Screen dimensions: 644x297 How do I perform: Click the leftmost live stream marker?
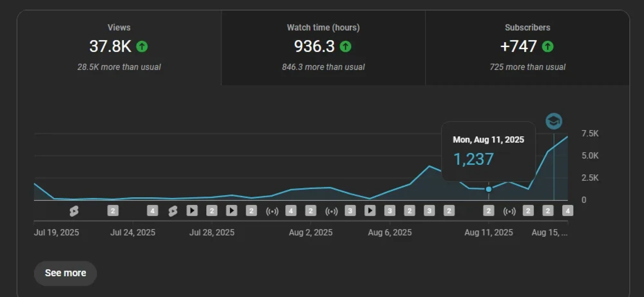pos(272,211)
